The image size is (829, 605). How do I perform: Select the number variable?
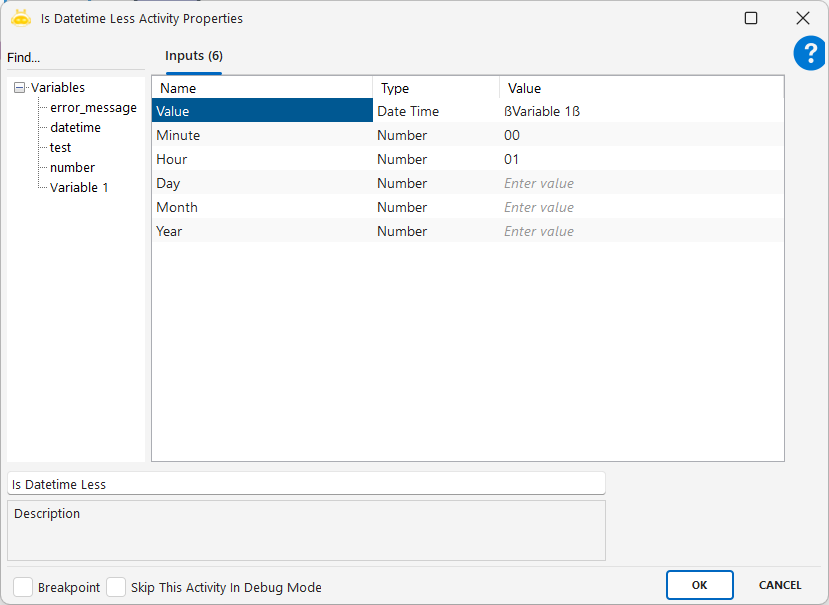coord(72,168)
